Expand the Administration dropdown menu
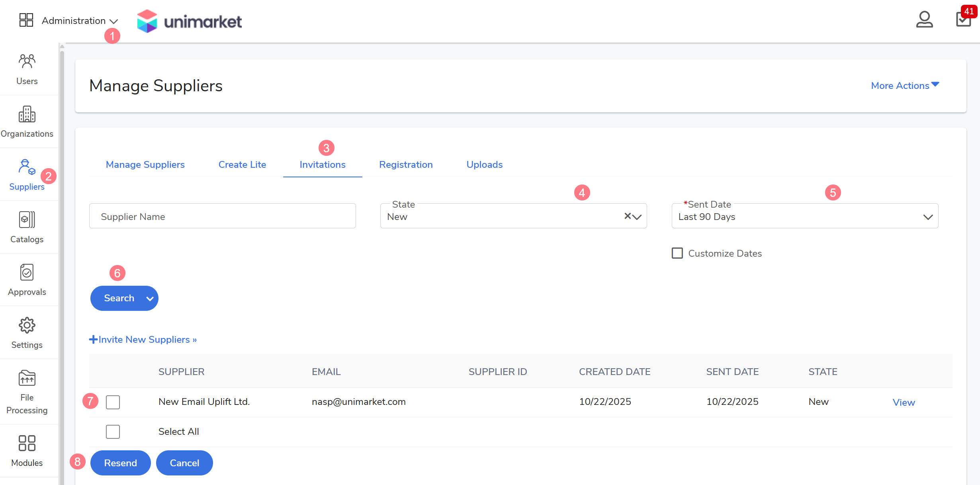 point(80,21)
